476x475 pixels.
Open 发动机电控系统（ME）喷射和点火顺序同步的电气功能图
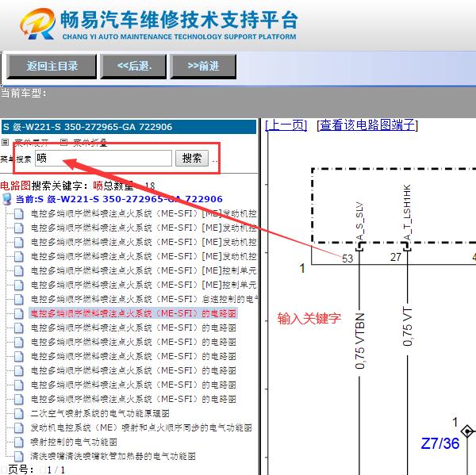point(141,427)
